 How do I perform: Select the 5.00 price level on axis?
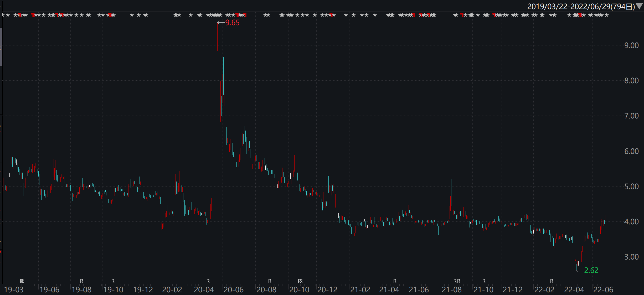pos(631,186)
